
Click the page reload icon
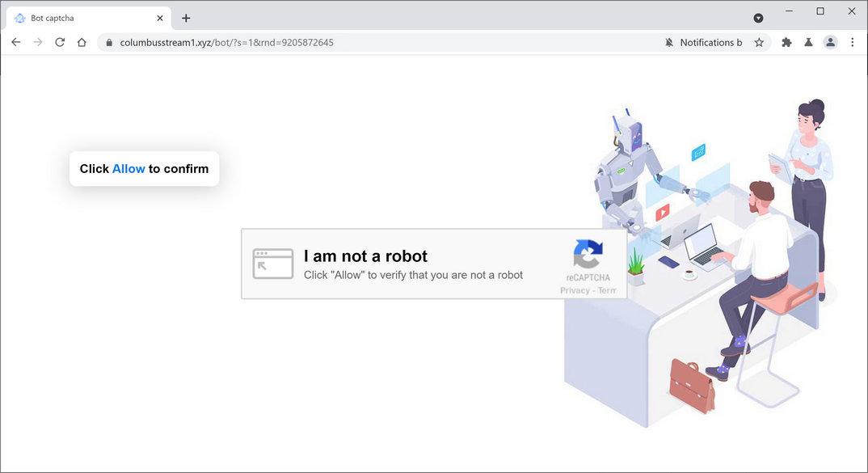click(x=60, y=42)
